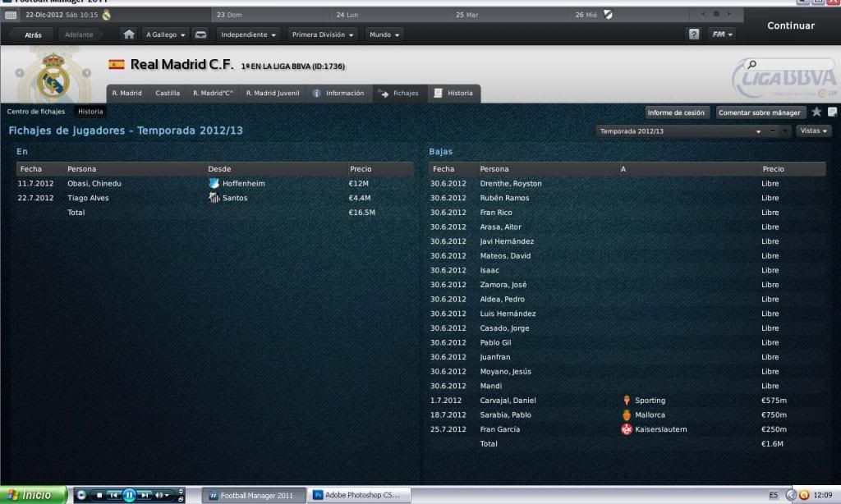Click the Santos club badge
The image size is (841, 504).
click(x=214, y=198)
